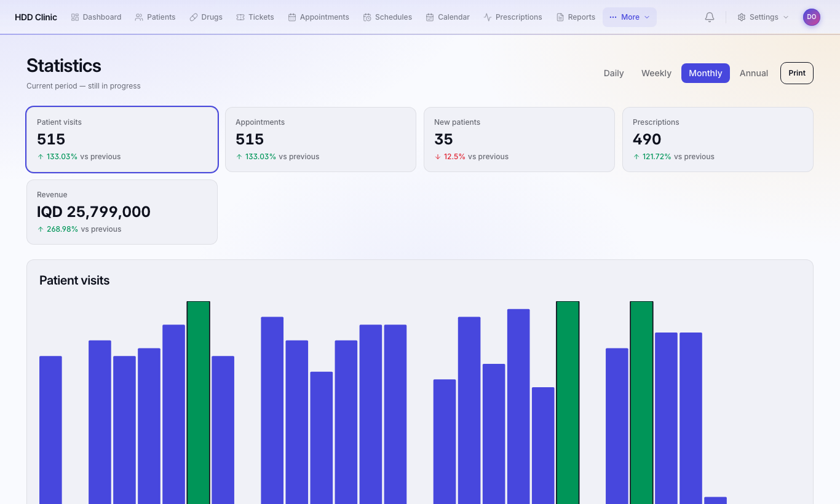This screenshot has width=840, height=504.
Task: Expand the Settings dropdown
Action: coord(763,17)
